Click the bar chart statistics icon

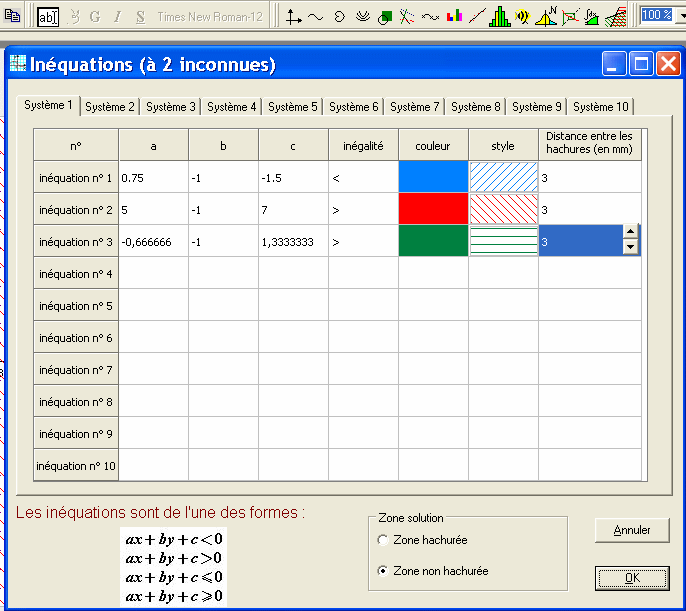tap(454, 16)
